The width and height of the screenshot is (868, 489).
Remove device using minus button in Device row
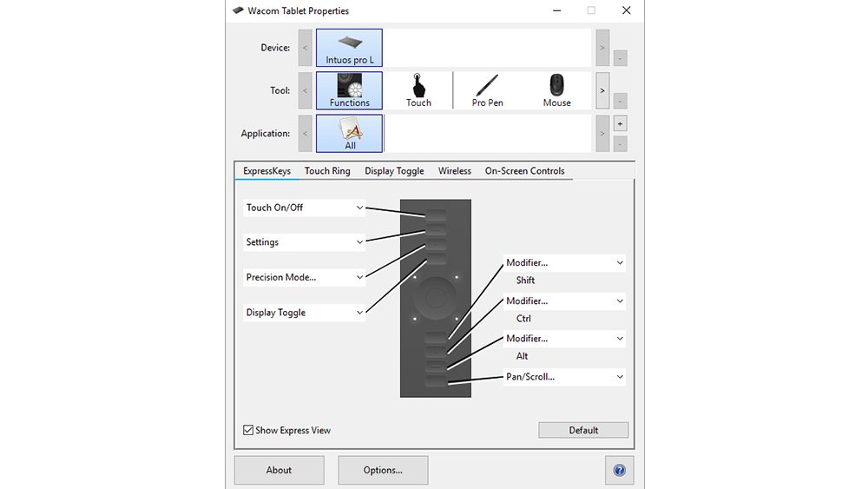tap(620, 58)
